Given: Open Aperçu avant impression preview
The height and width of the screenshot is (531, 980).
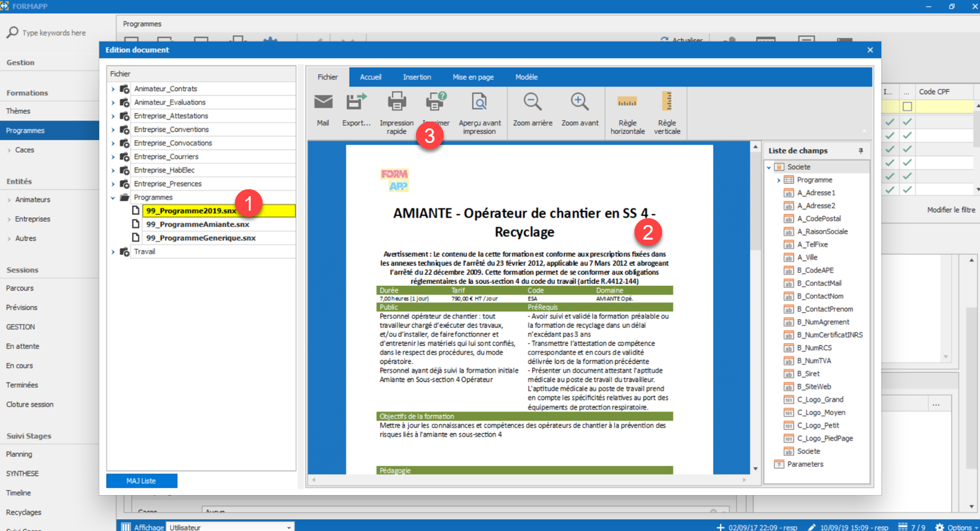Looking at the screenshot, I should click(480, 102).
